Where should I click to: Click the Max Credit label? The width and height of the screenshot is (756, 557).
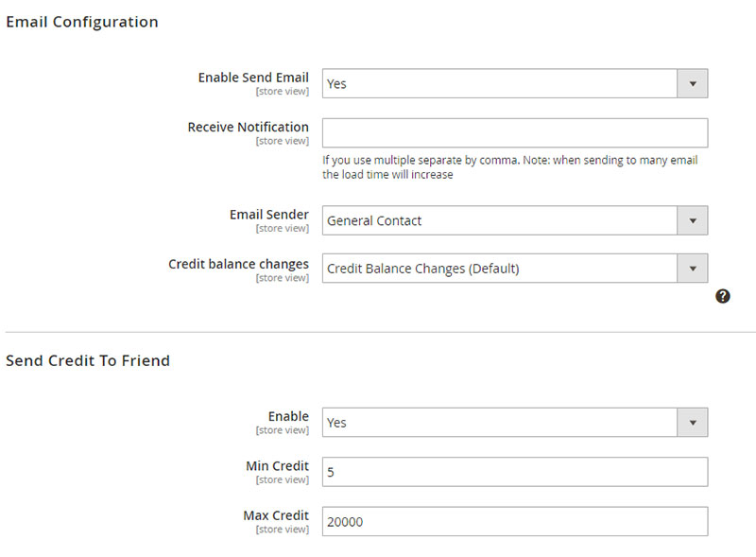(276, 515)
